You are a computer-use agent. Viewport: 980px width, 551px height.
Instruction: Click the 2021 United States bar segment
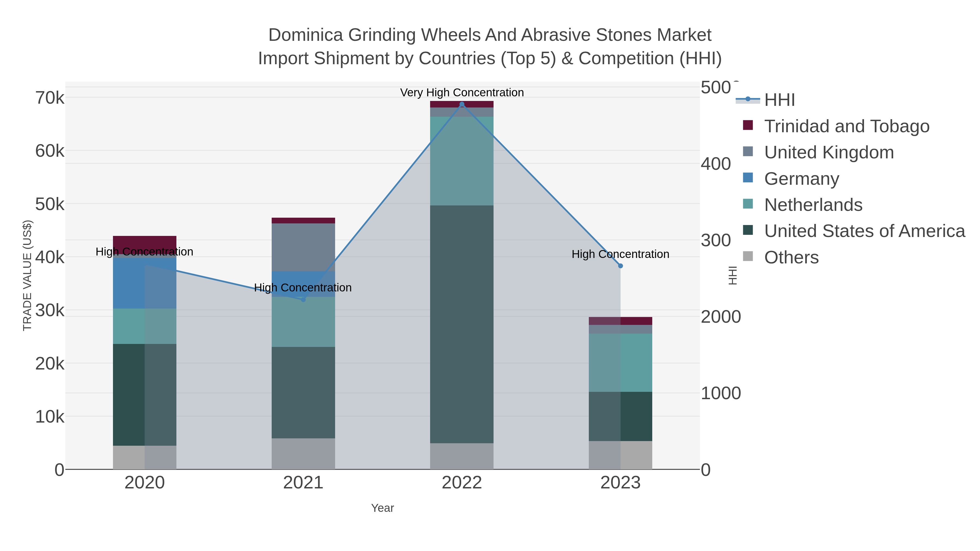pos(303,393)
